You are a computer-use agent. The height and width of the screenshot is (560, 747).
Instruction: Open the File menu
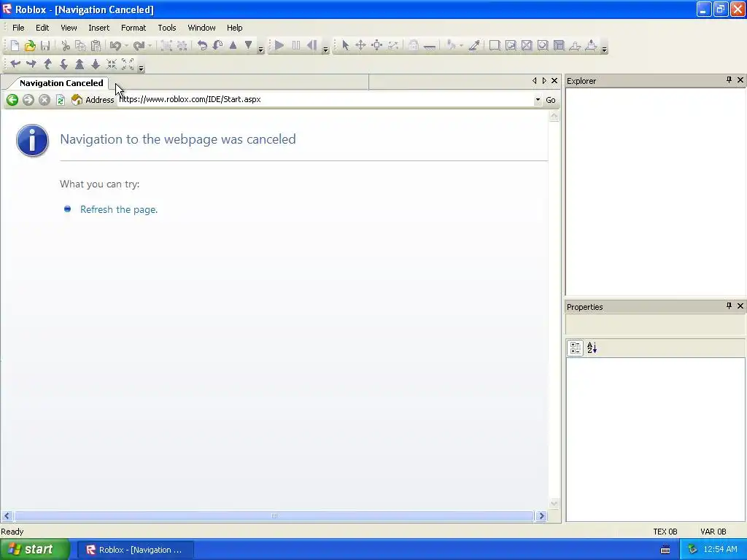point(18,28)
